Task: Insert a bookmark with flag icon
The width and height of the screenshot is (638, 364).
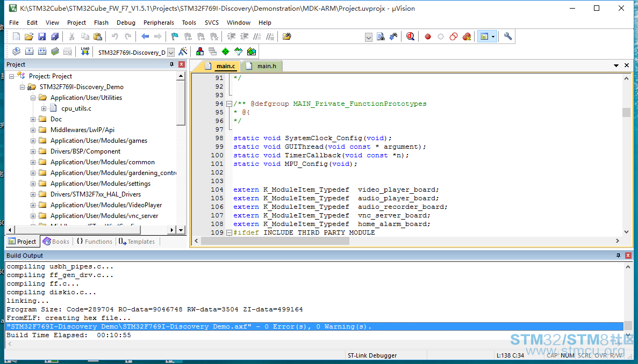Action: click(x=175, y=37)
